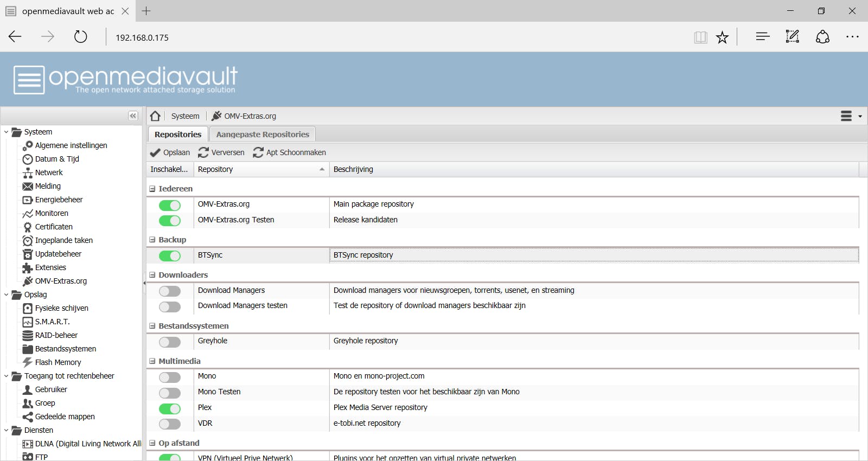Screen dimensions: 868x461
Task: Collapse the Backup group
Action: 152,240
